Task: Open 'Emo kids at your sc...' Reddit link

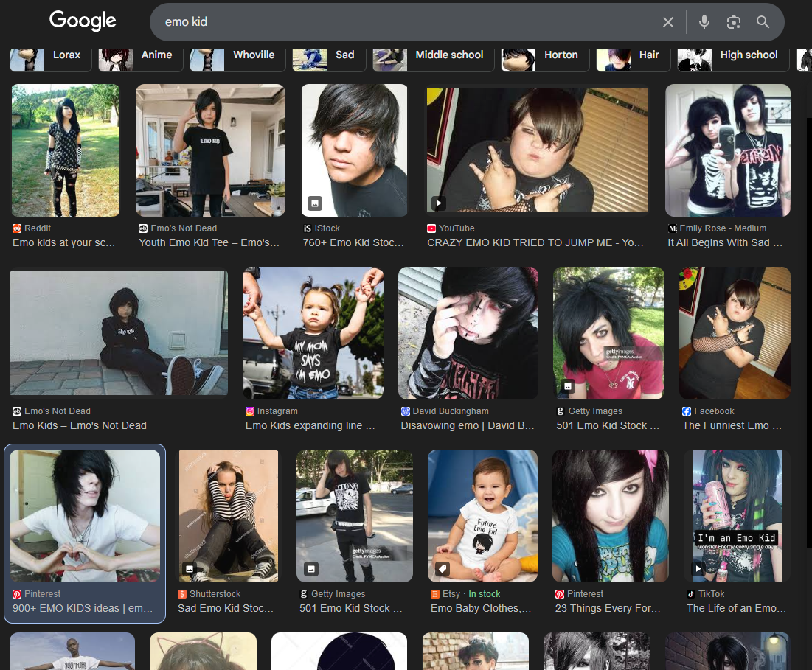Action: coord(63,242)
